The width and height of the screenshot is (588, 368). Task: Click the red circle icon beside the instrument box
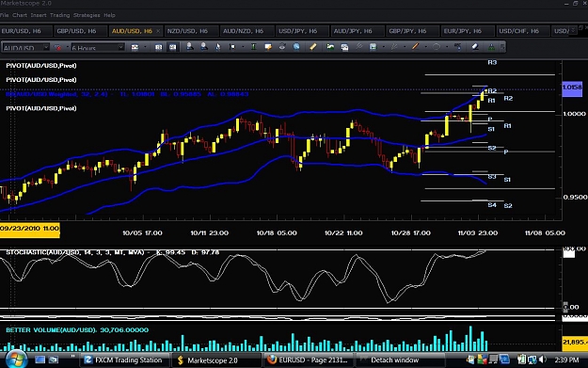[x=57, y=47]
